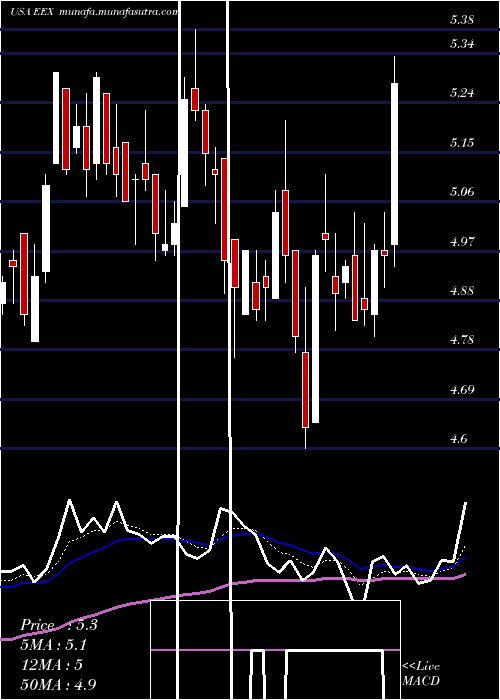Click the munafa.munafasutra.com watermark text

118,12
